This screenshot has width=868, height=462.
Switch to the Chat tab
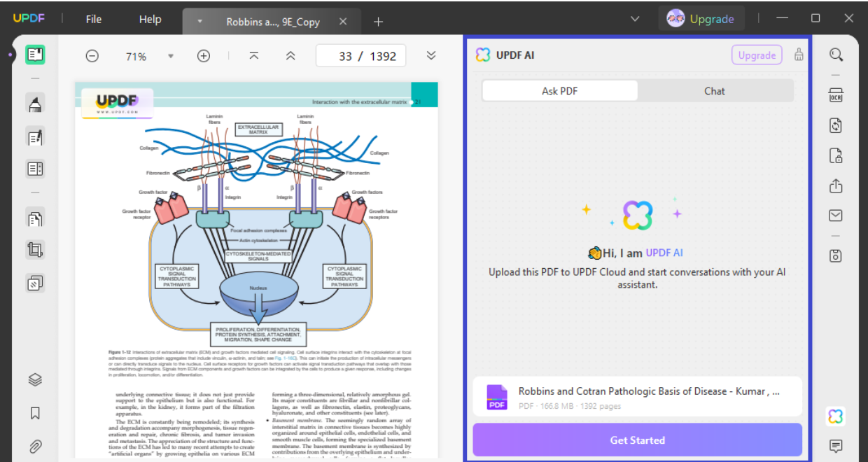point(715,91)
